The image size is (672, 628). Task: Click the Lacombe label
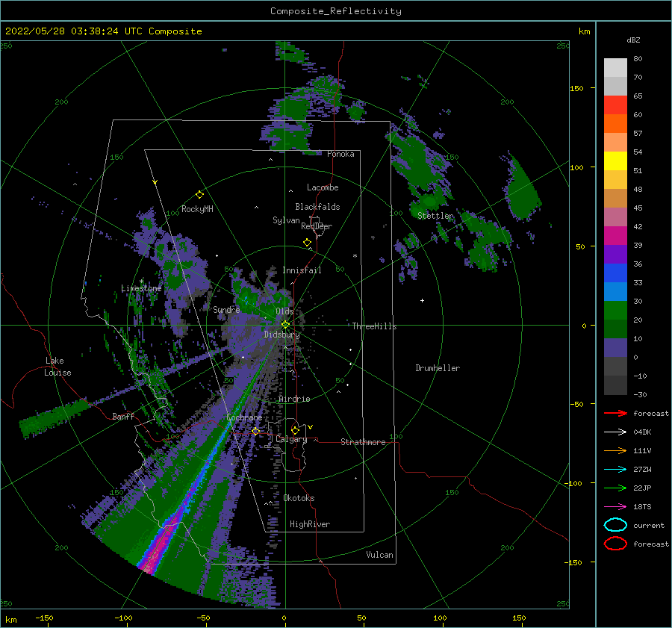[x=323, y=187]
